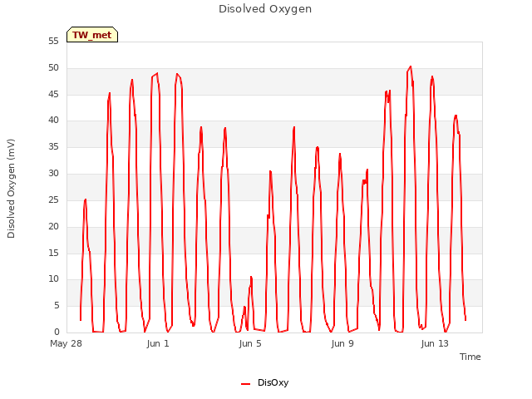Click the y-axis value 40
532x399 pixels.
tap(53, 120)
